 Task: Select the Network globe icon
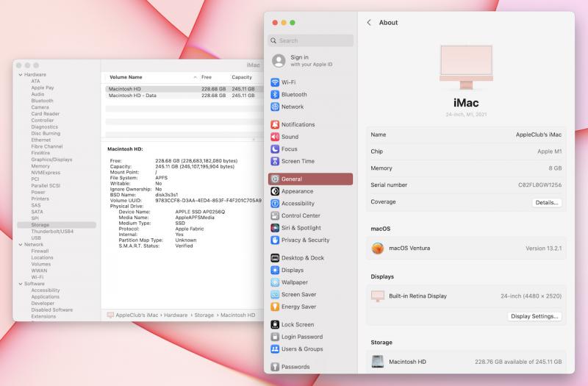[x=275, y=107]
